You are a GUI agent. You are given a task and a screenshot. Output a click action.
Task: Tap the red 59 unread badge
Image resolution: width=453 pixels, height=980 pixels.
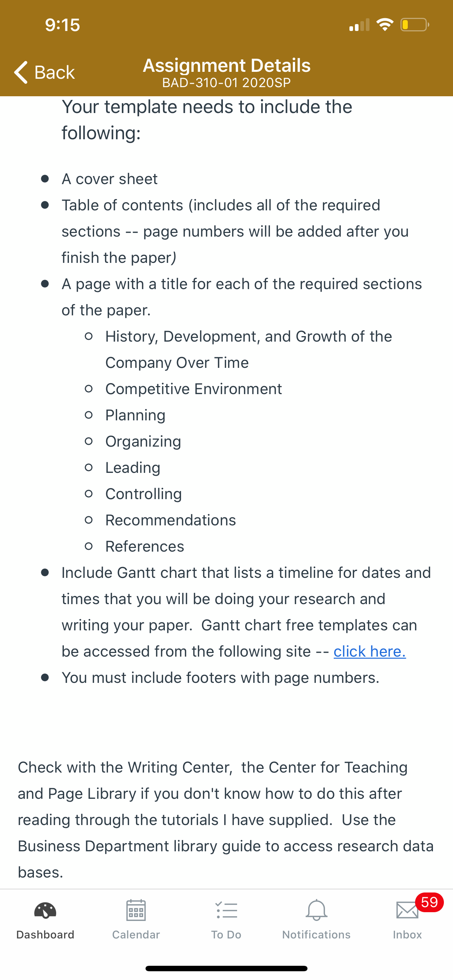click(429, 902)
